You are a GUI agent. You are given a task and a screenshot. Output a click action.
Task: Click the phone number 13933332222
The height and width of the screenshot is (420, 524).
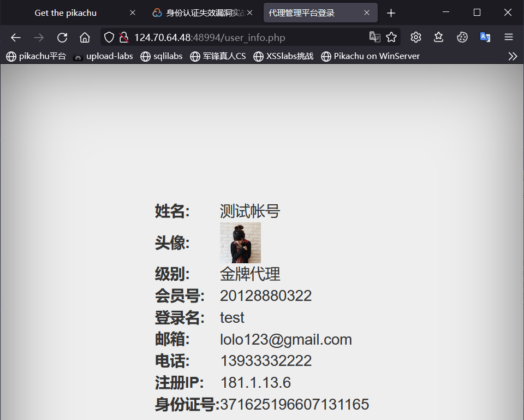coord(266,360)
